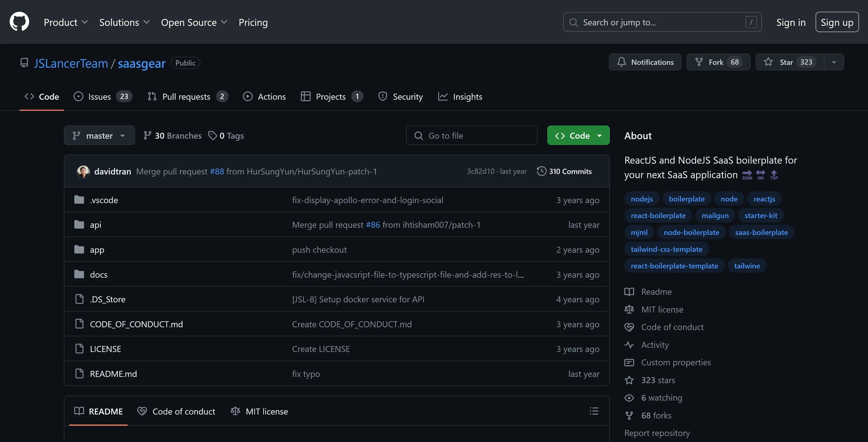Open the saasgear repository link
Image resolution: width=868 pixels, height=442 pixels.
(x=142, y=63)
